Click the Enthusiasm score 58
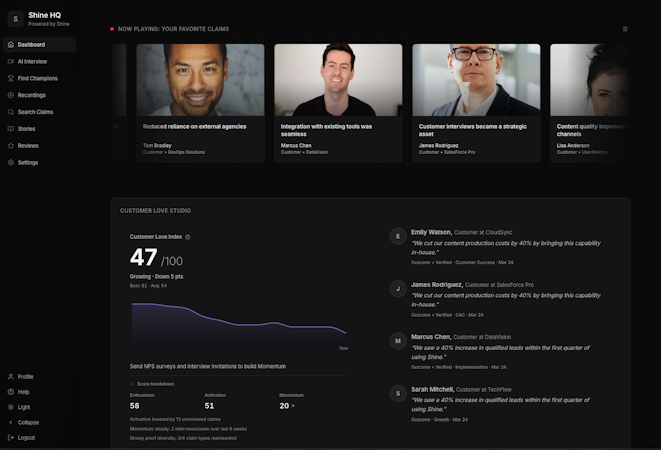The width and height of the screenshot is (661, 450). [x=134, y=406]
